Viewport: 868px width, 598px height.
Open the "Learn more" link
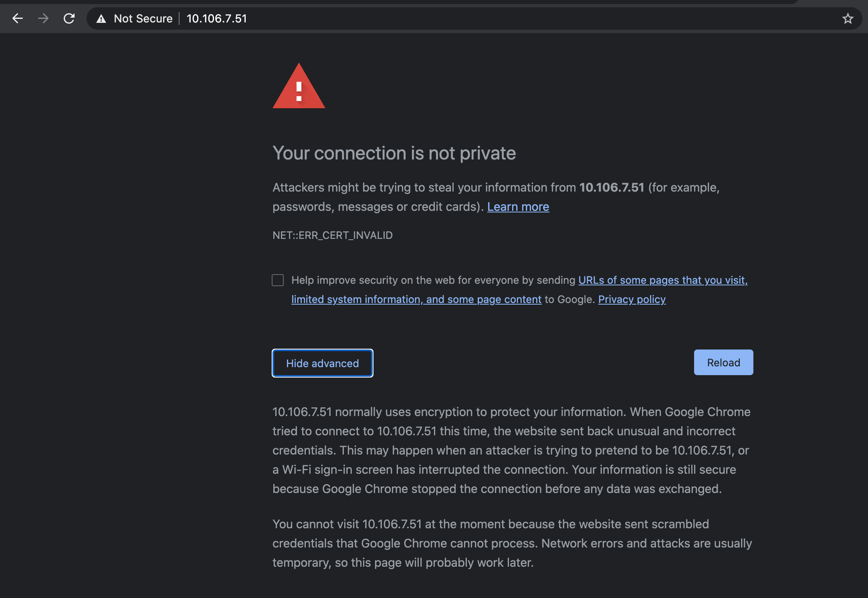(x=518, y=207)
